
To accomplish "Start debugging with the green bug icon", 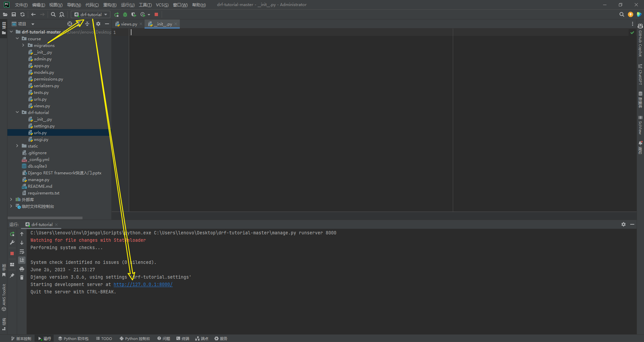I will [125, 14].
